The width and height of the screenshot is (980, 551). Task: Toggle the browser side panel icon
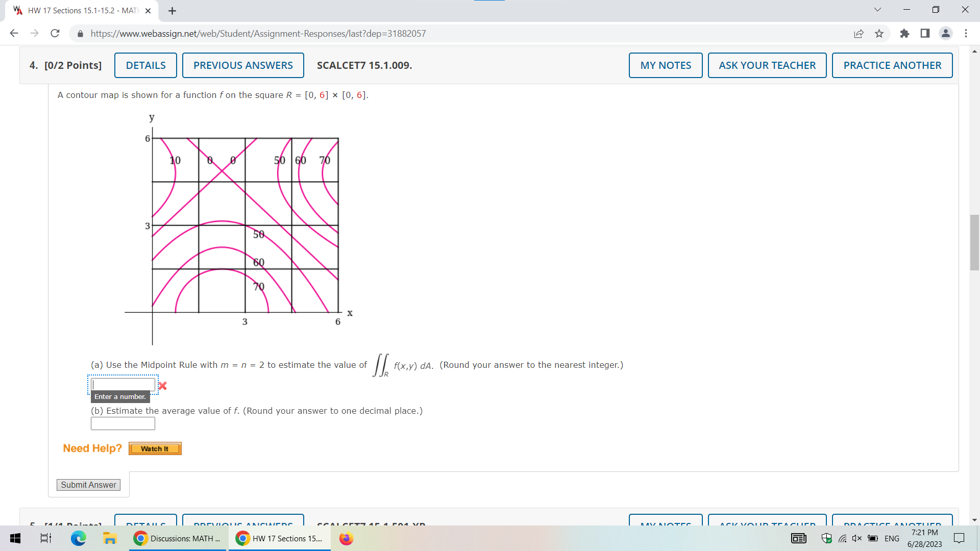[925, 34]
